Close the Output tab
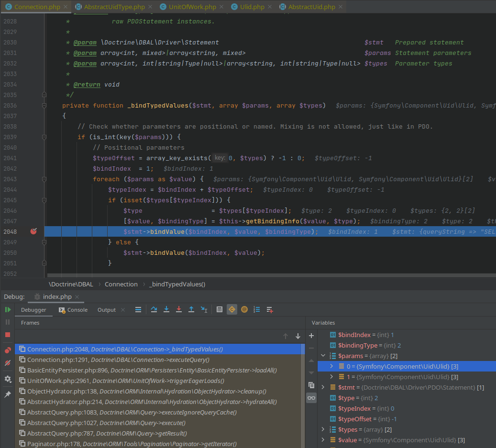This screenshot has width=496, height=448. pyautogui.click(x=123, y=310)
